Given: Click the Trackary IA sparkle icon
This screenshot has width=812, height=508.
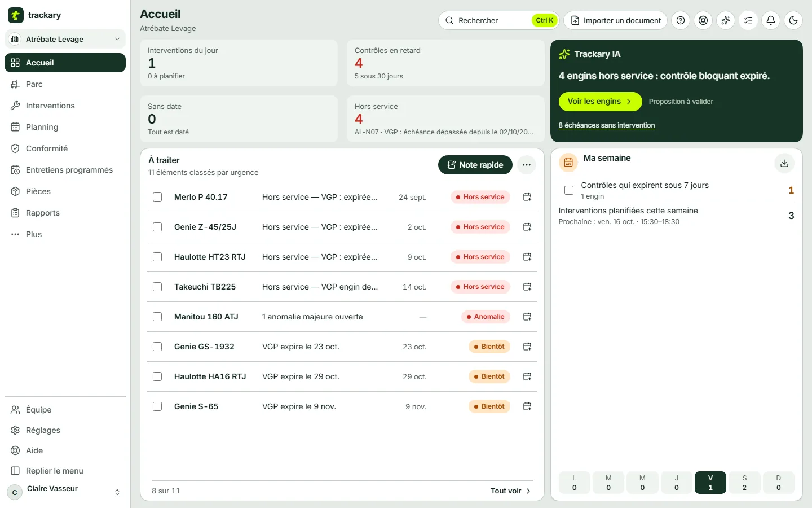Looking at the screenshot, I should (x=564, y=54).
